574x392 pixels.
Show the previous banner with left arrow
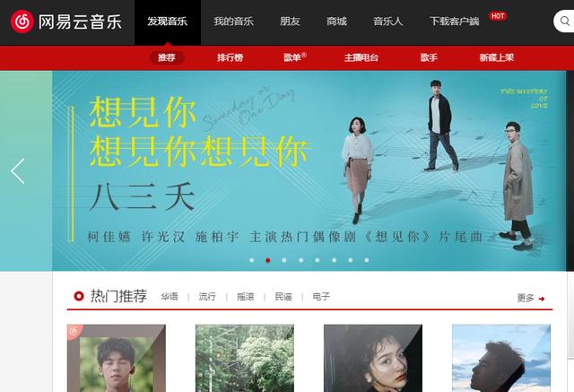[x=18, y=171]
